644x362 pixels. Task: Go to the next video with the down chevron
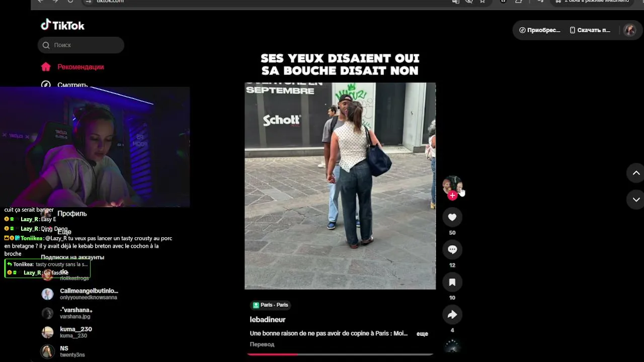[x=636, y=200]
